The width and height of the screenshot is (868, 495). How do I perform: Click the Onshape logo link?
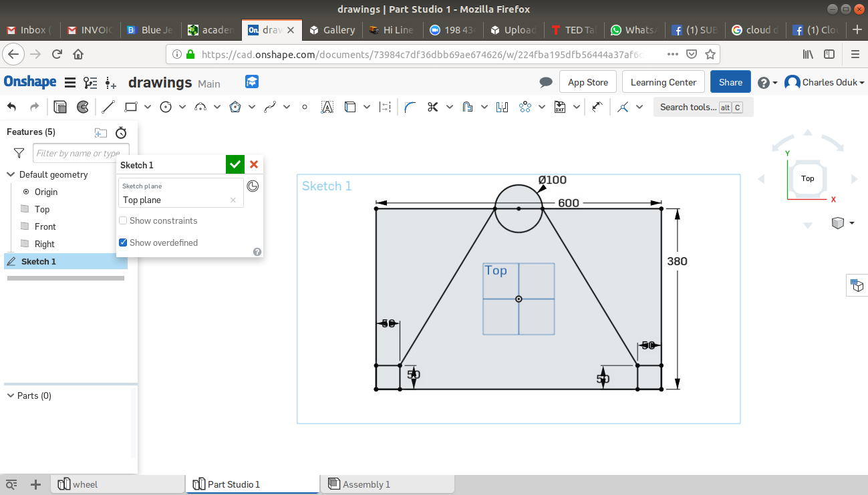tap(30, 82)
